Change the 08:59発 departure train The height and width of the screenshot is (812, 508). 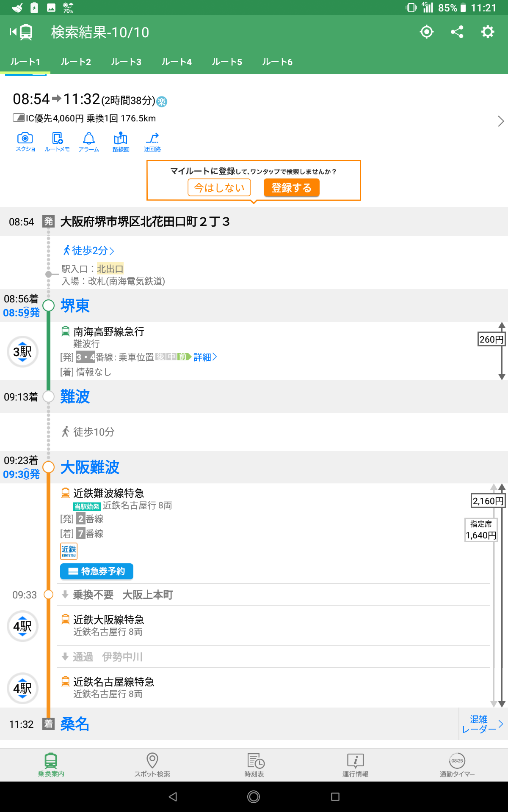click(21, 313)
